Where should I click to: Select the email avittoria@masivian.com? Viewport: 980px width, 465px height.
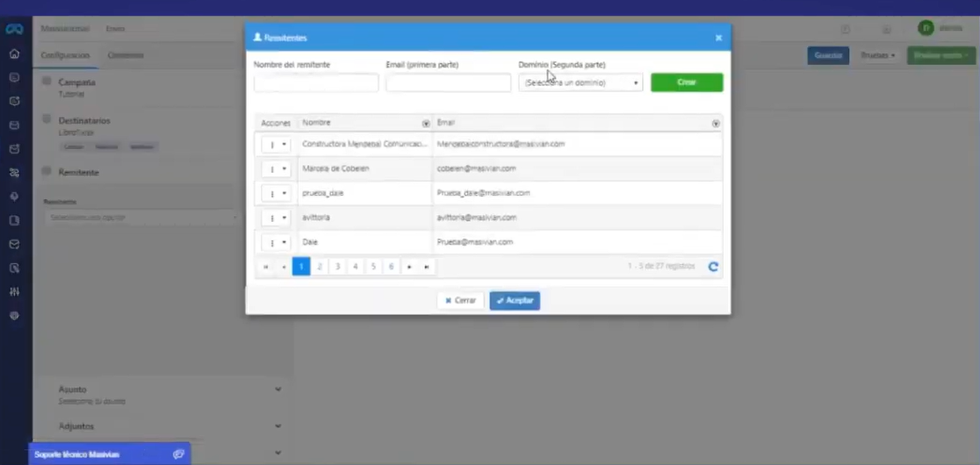476,218
